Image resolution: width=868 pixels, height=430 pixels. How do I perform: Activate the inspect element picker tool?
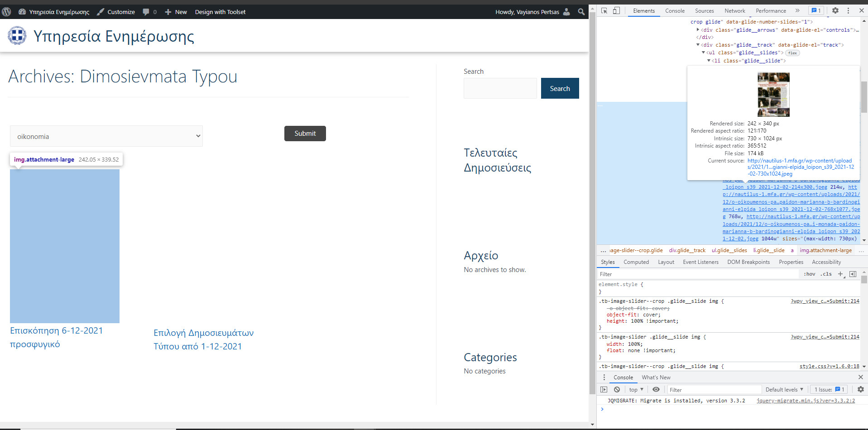604,11
